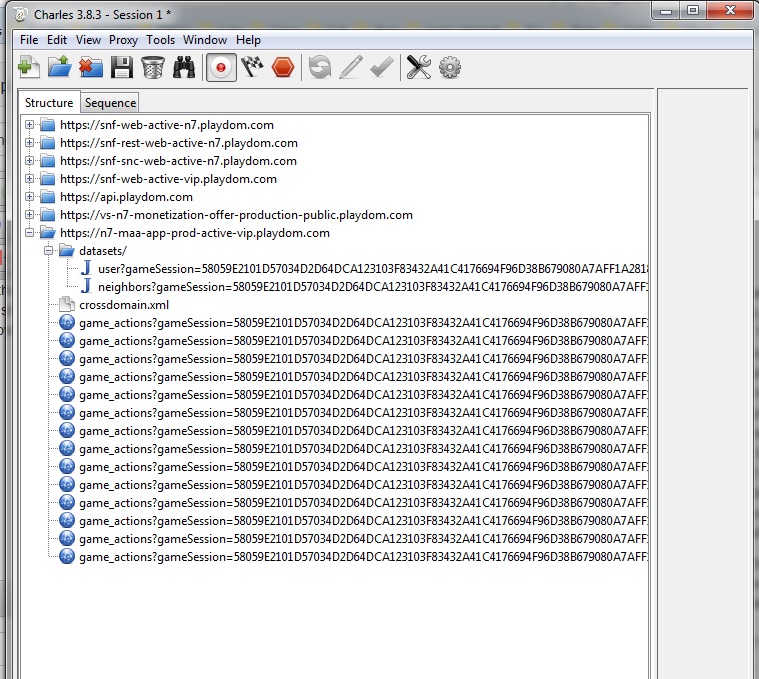Image resolution: width=759 pixels, height=679 pixels.
Task: Save session using the floppy disk icon
Action: pos(121,67)
